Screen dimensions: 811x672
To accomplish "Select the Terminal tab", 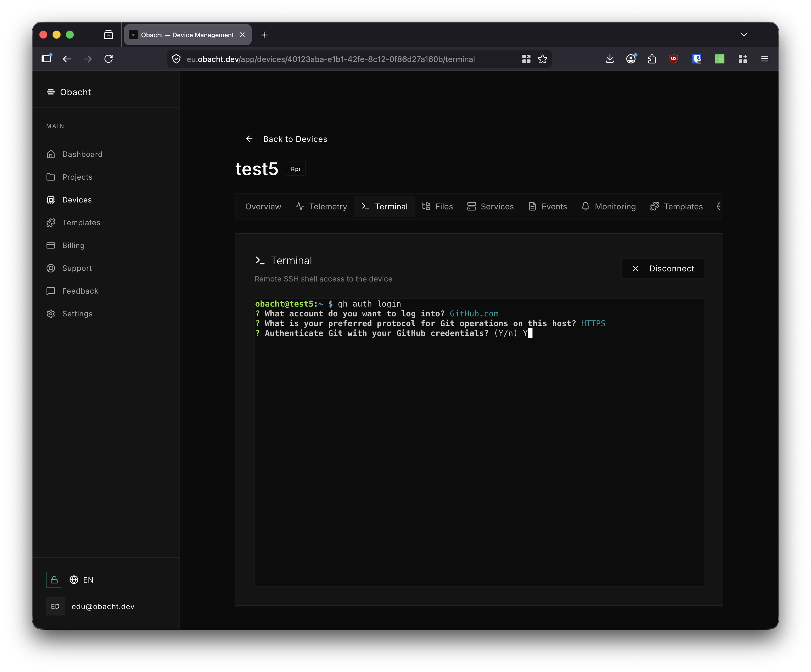I will click(x=385, y=207).
